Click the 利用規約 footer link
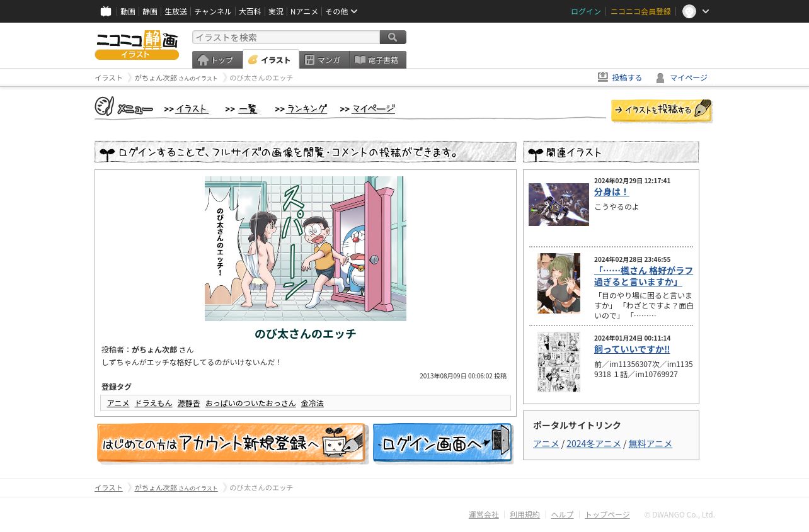Screen dimensions: 809x532 (x=525, y=514)
